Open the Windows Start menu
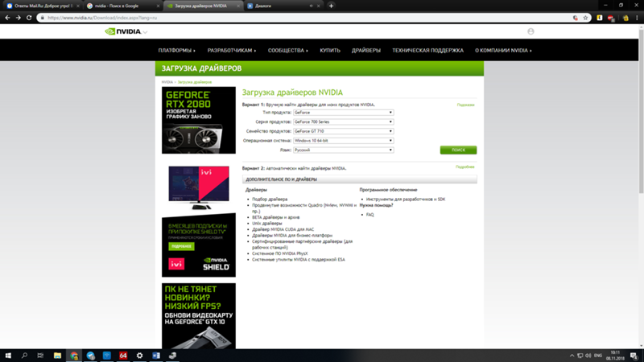644x362 pixels. (x=8, y=356)
